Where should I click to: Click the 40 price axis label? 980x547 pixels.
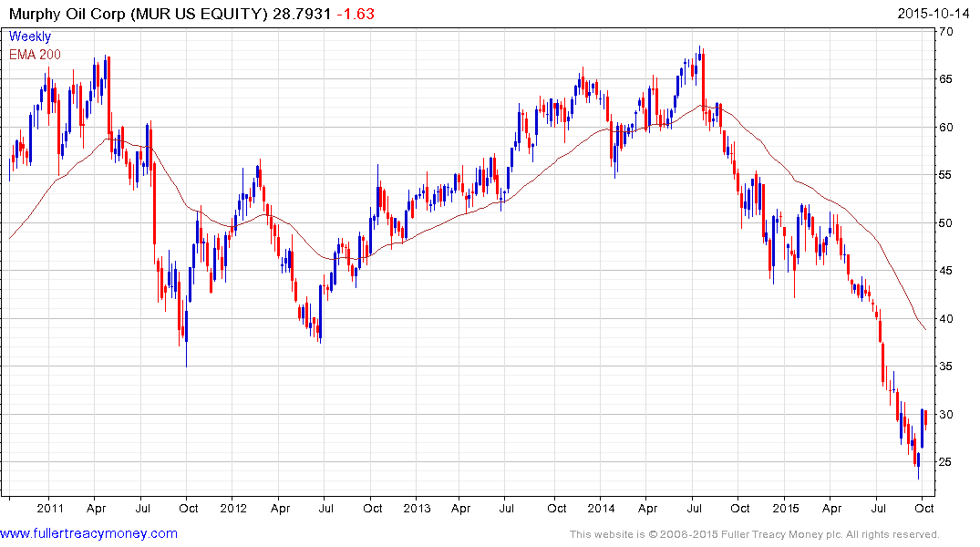coord(945,318)
